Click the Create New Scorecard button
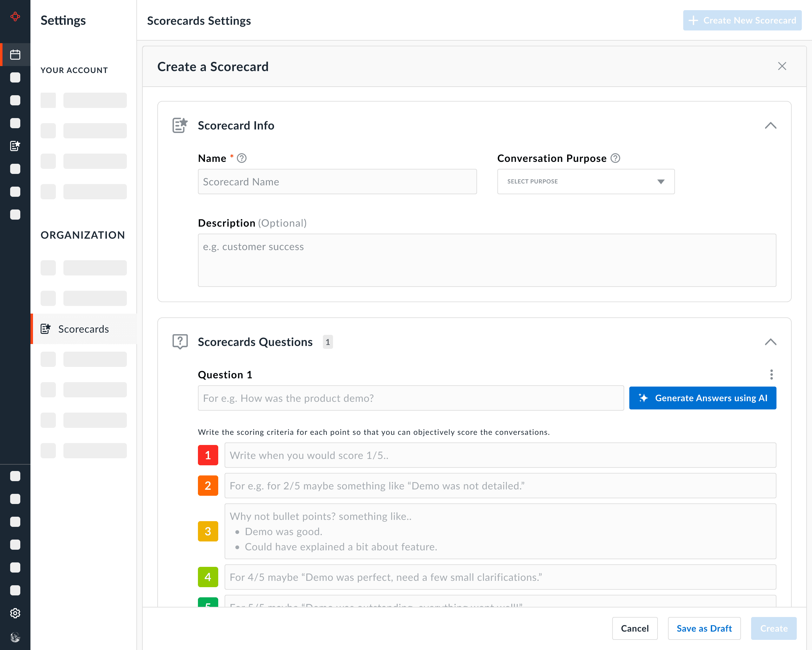The image size is (812, 650). click(742, 20)
